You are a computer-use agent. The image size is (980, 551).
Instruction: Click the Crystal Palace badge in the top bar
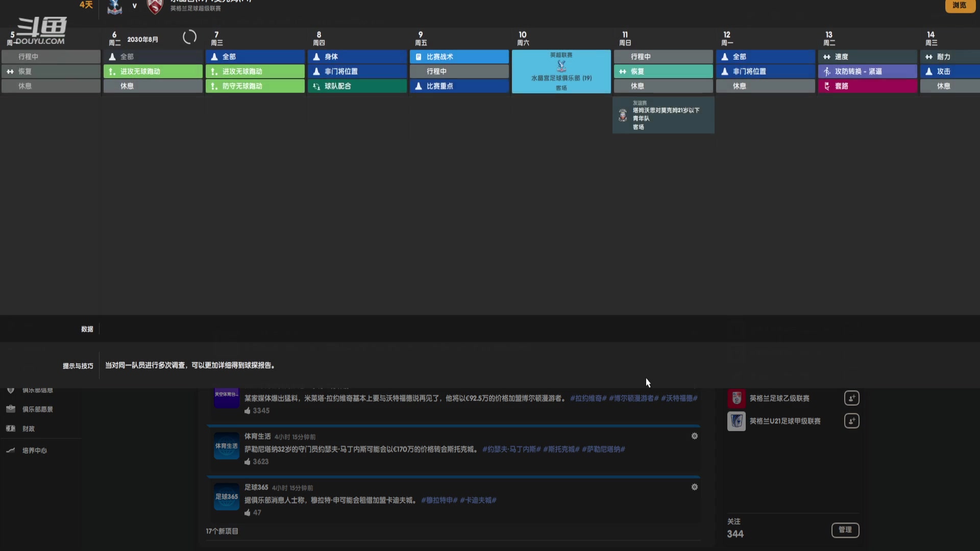click(x=114, y=7)
